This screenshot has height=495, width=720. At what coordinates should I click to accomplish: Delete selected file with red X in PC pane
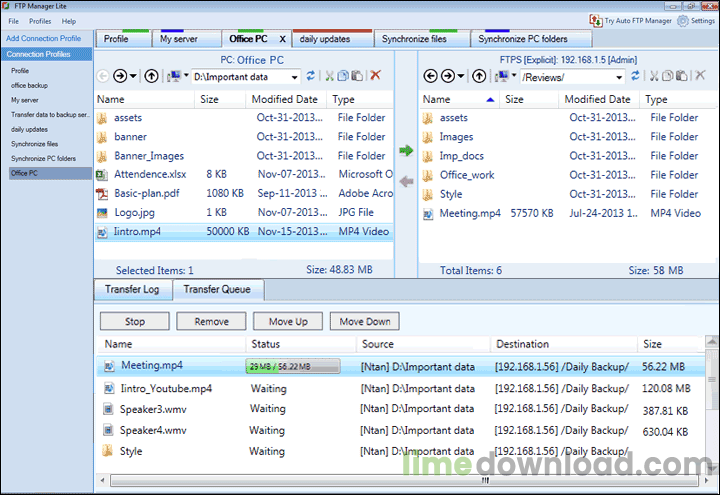[x=376, y=75]
